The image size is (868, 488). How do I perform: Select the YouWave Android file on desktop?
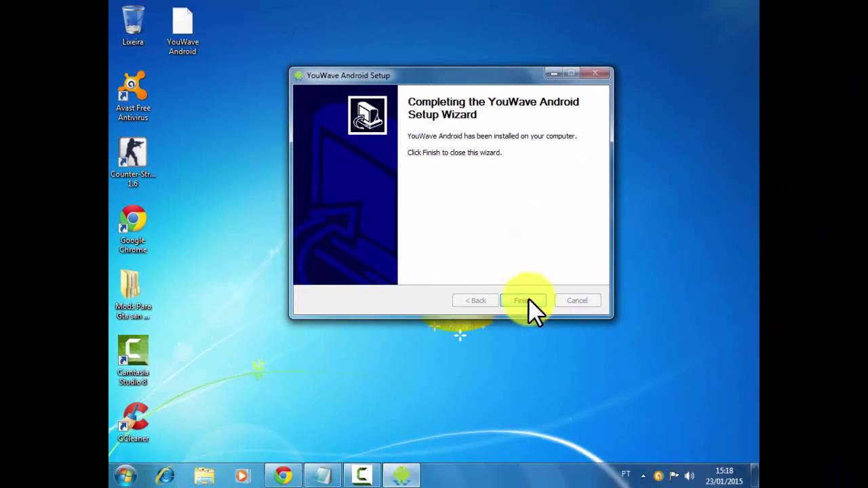(x=182, y=31)
